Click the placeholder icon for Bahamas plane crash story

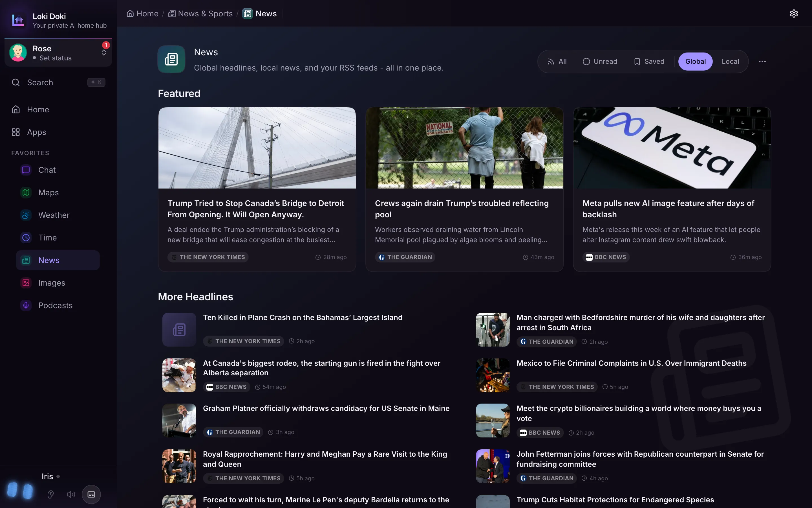pyautogui.click(x=179, y=330)
